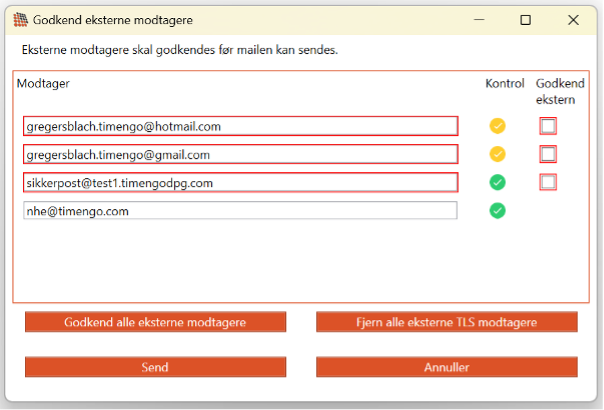Click the 'Godkend ekstern' column header
Viewport: 604px width, 410px height.
(x=560, y=91)
